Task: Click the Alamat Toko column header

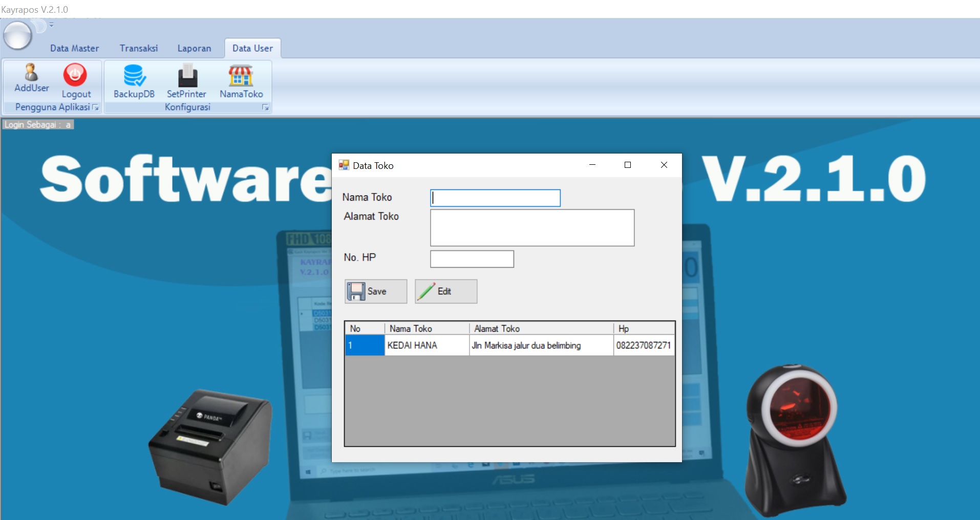Action: tap(541, 329)
